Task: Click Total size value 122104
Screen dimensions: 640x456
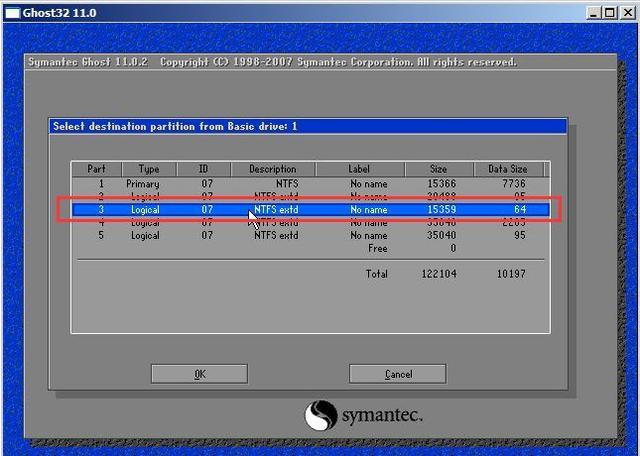Action: [439, 274]
